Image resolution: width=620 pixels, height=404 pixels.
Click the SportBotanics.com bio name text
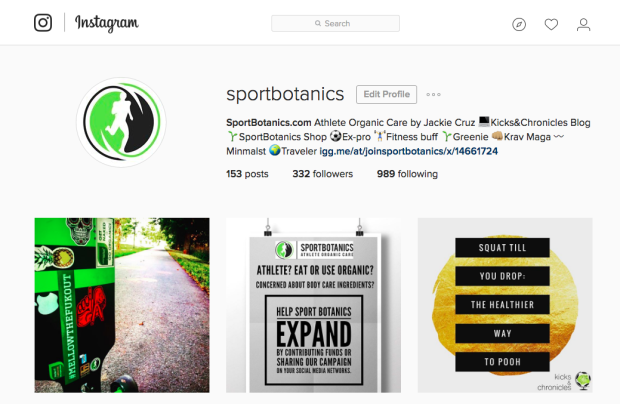click(x=268, y=123)
